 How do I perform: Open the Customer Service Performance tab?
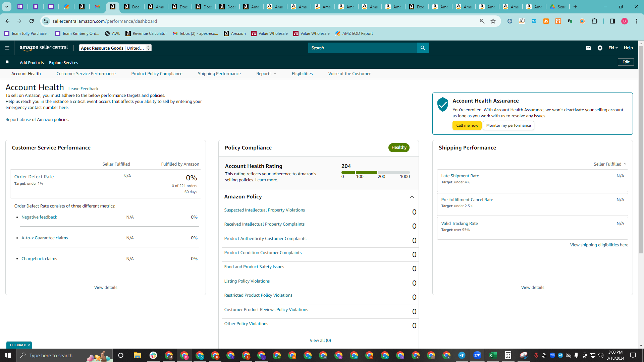click(86, 74)
